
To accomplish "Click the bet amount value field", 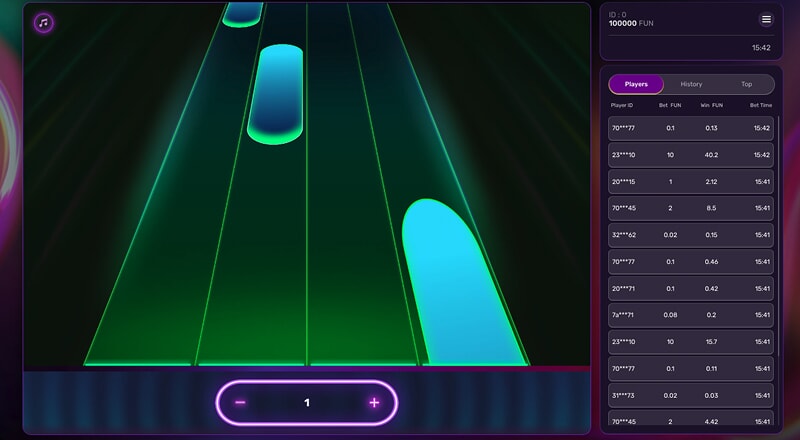I will coord(307,403).
